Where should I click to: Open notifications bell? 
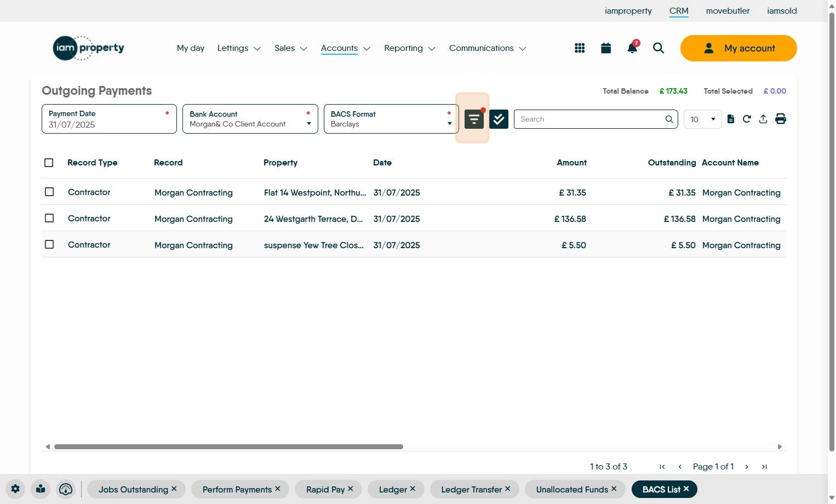click(632, 48)
